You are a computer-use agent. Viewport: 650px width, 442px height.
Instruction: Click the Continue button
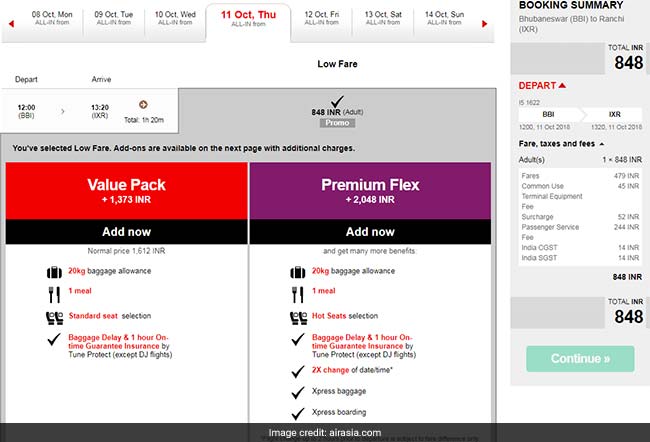(x=580, y=358)
